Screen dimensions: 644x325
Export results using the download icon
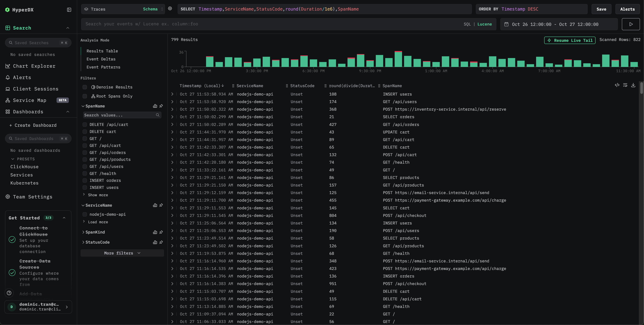(x=633, y=85)
